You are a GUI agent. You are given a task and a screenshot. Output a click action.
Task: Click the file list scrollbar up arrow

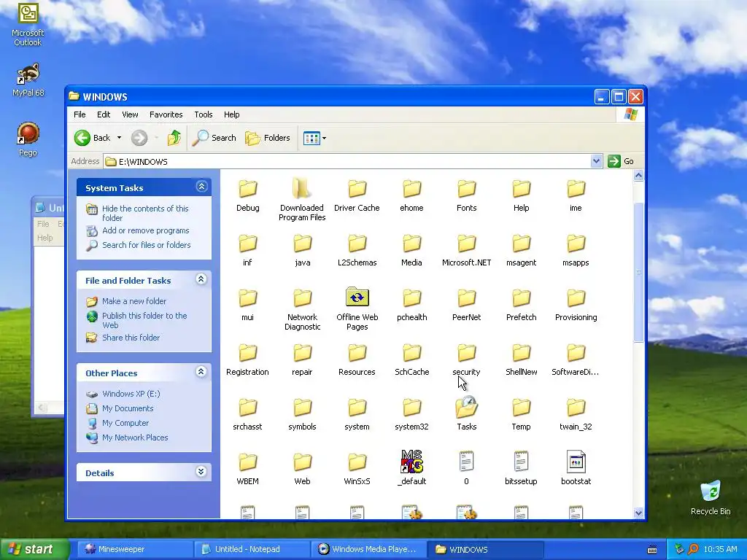[x=638, y=175]
